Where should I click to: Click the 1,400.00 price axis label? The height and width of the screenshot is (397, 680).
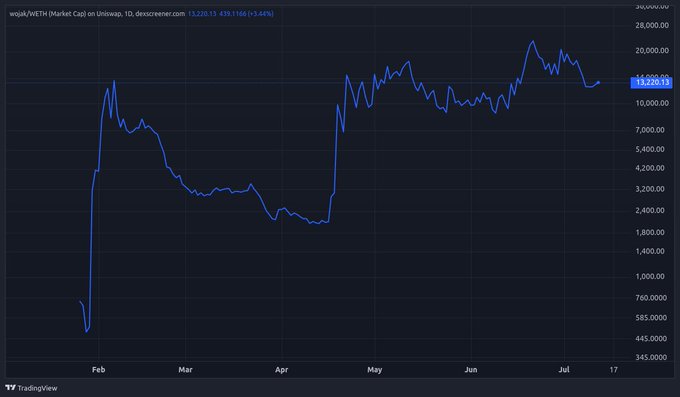click(650, 251)
